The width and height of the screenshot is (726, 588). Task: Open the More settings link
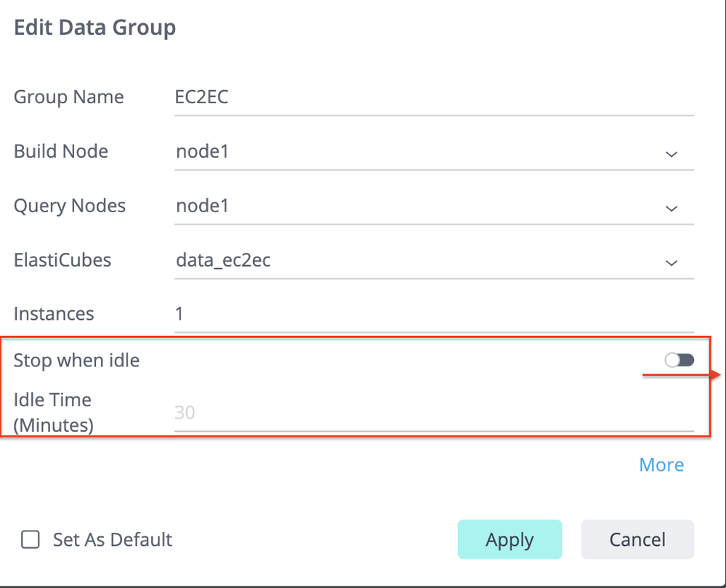pyautogui.click(x=661, y=465)
